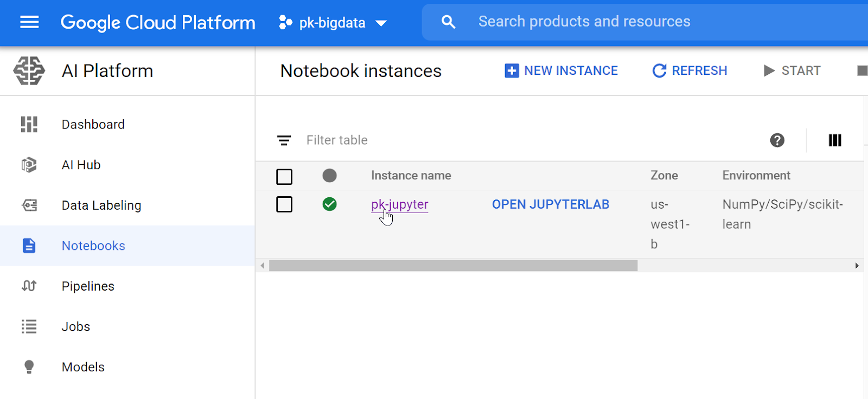
Task: Select the pk-jupyter row checkbox
Action: 284,204
